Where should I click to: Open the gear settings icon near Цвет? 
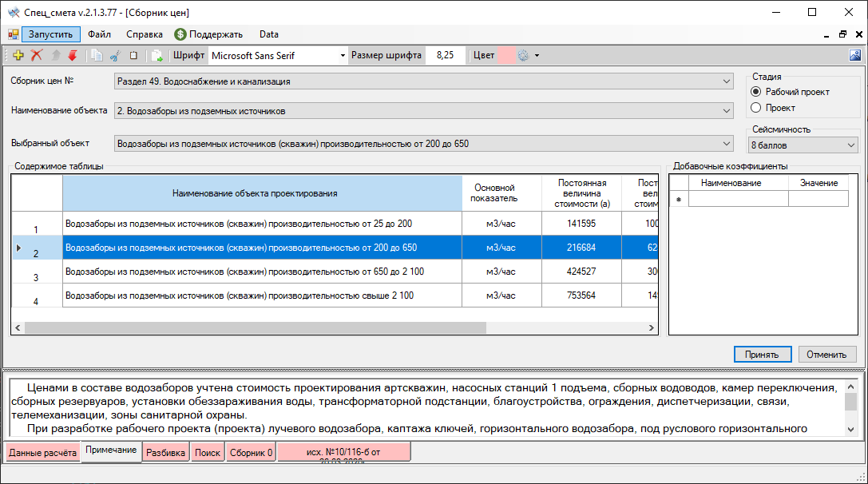pos(523,55)
